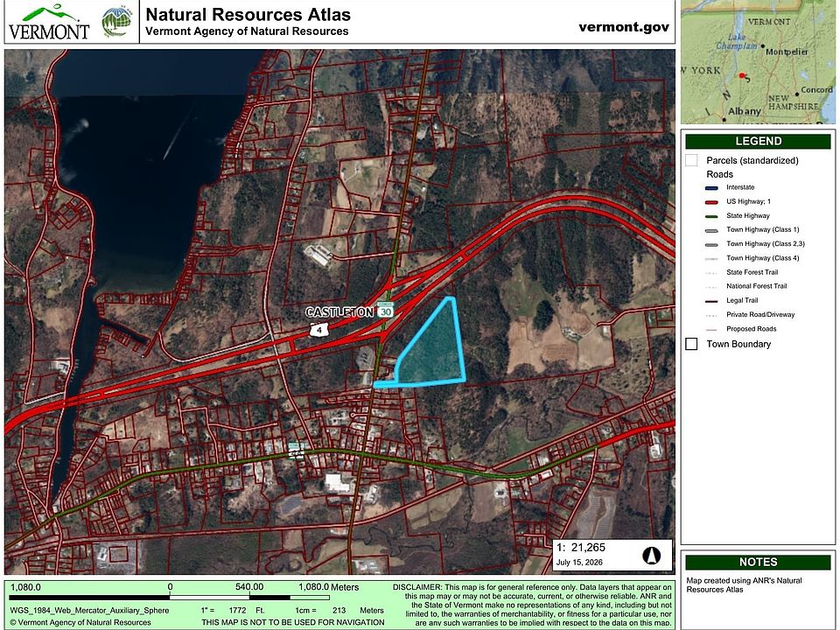
Task: Click the "1772 Ft." scale value in the footer
Action: pyautogui.click(x=247, y=610)
